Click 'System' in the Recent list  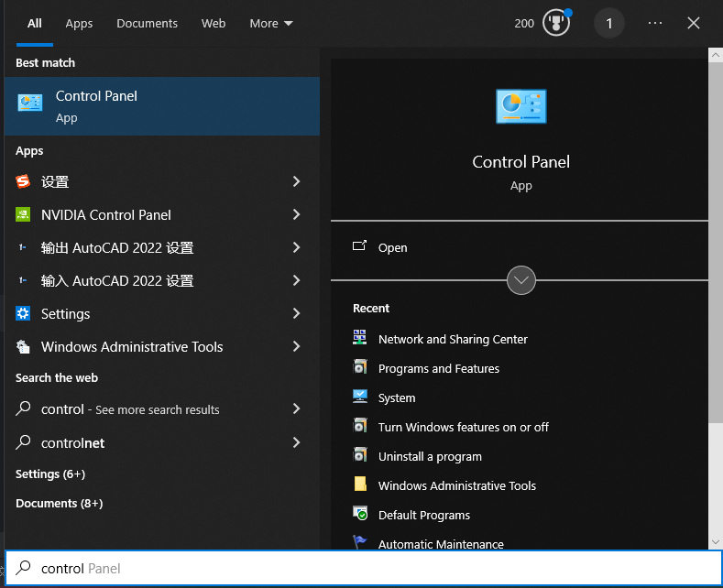(397, 397)
